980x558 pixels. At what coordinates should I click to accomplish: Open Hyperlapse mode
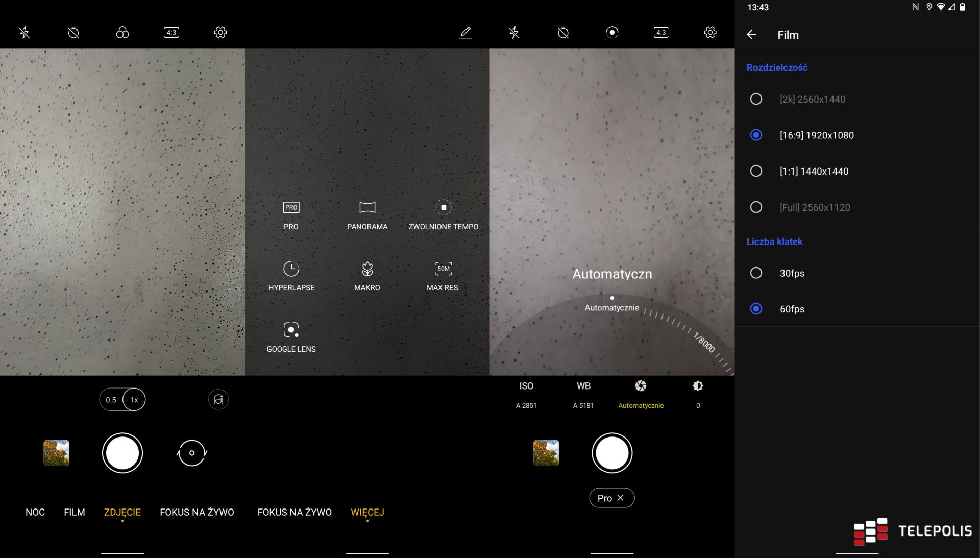[291, 269]
